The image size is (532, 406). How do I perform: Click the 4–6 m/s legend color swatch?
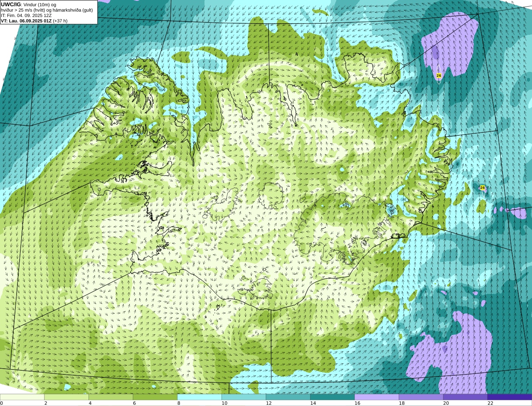(111, 397)
